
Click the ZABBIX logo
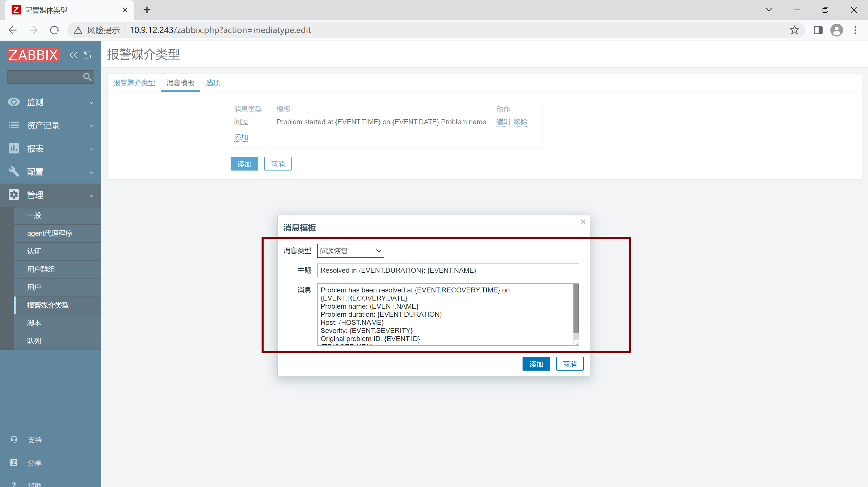click(33, 55)
